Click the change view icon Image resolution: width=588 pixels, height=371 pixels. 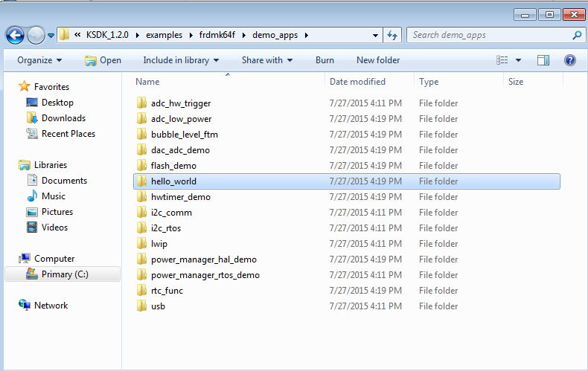[x=502, y=60]
